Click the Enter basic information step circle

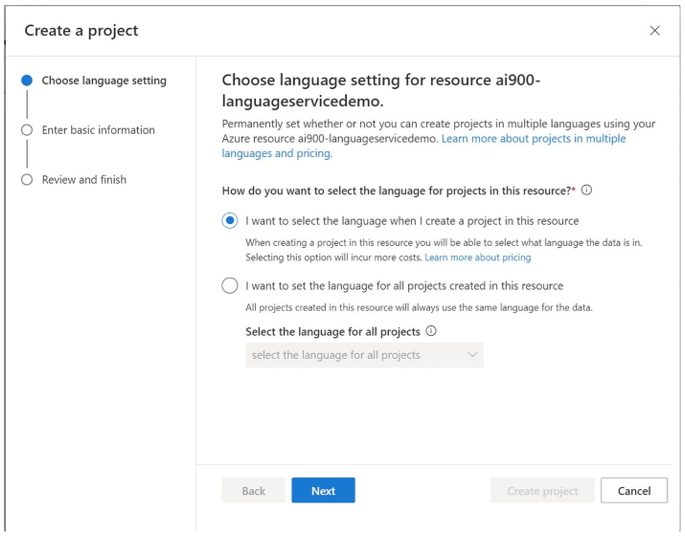(x=27, y=130)
